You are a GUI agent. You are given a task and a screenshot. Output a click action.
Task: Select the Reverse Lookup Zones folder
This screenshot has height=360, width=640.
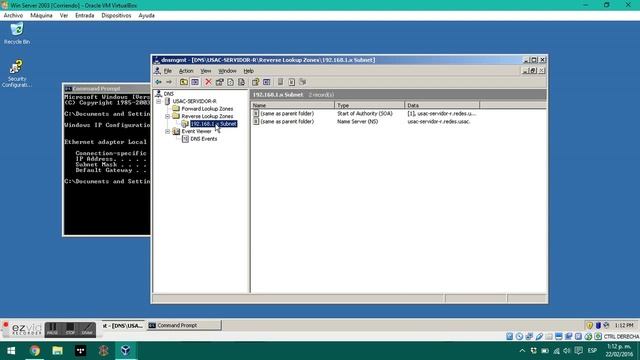(207, 116)
